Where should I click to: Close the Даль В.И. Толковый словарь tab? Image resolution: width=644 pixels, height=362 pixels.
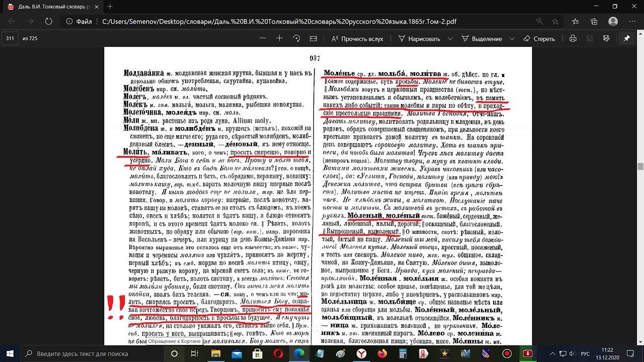click(96, 7)
